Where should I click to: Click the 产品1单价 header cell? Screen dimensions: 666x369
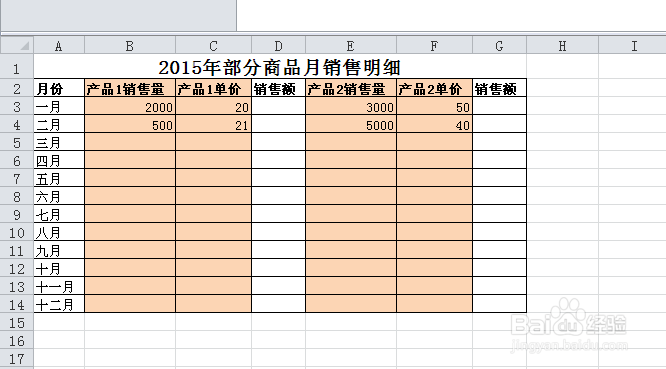point(214,88)
